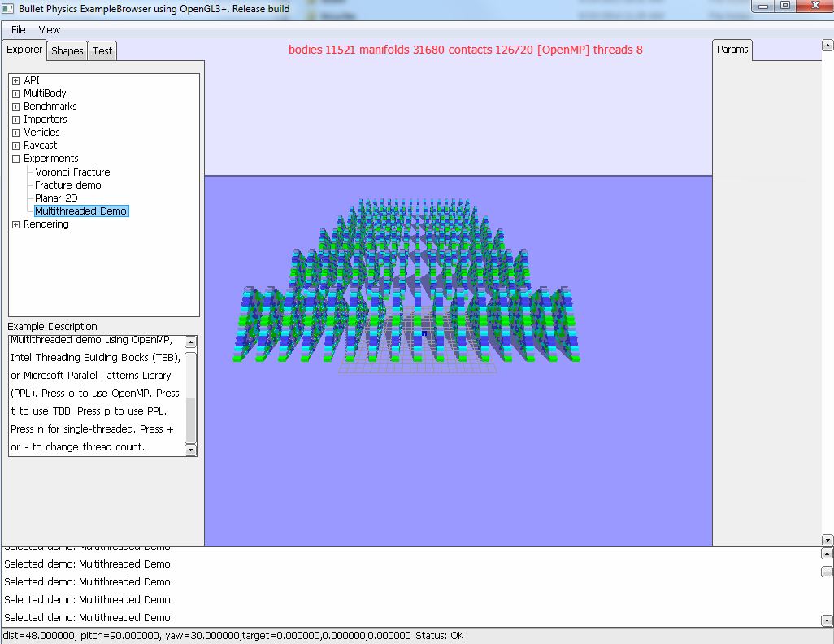Minimize the ExampleBrowser window
This screenshot has width=834, height=644.
[764, 7]
